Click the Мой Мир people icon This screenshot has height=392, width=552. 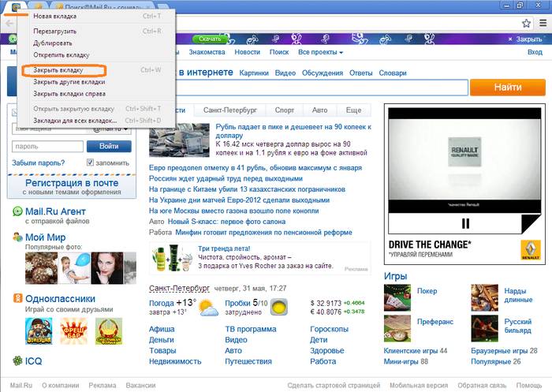click(x=17, y=237)
